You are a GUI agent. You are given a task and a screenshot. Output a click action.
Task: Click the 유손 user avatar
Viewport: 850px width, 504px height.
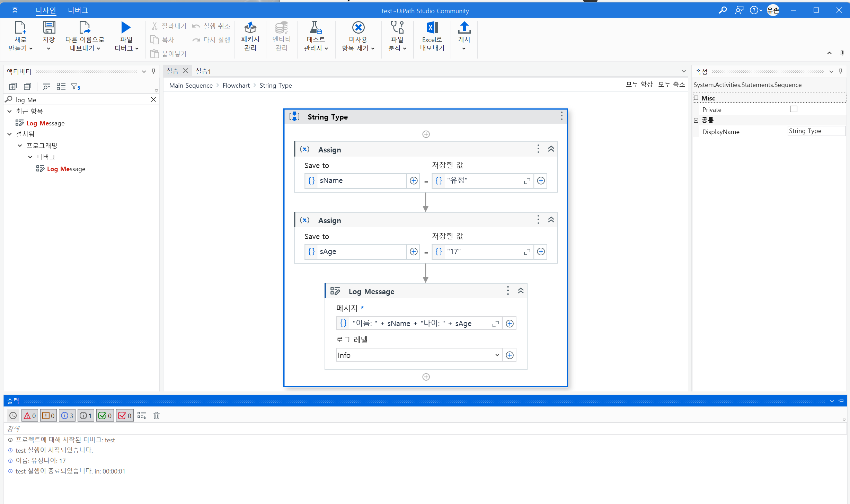pos(773,10)
